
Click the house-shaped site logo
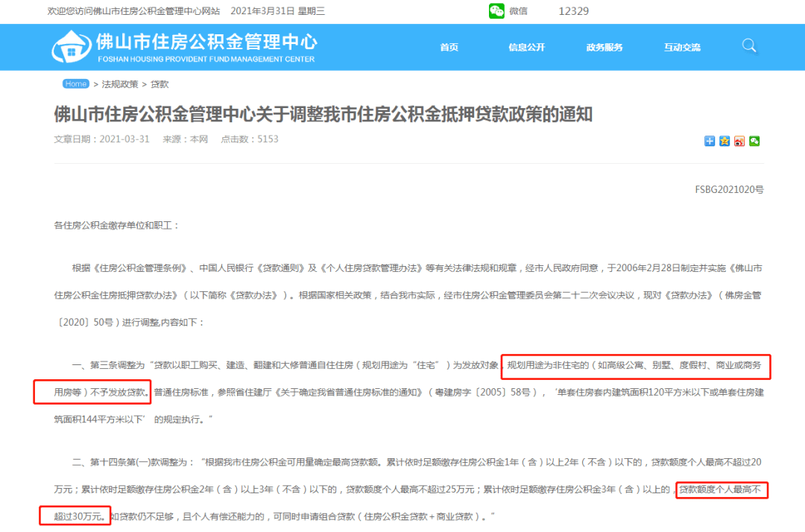[72, 46]
